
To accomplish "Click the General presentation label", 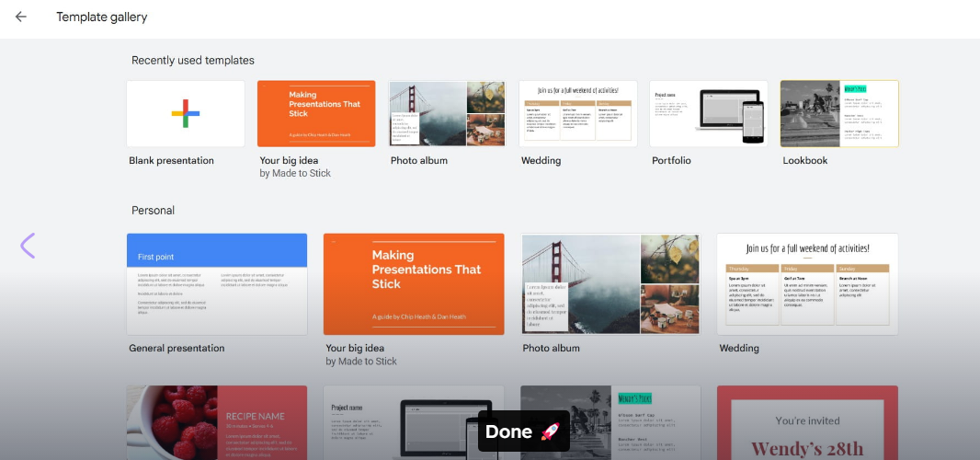I will pyautogui.click(x=177, y=348).
